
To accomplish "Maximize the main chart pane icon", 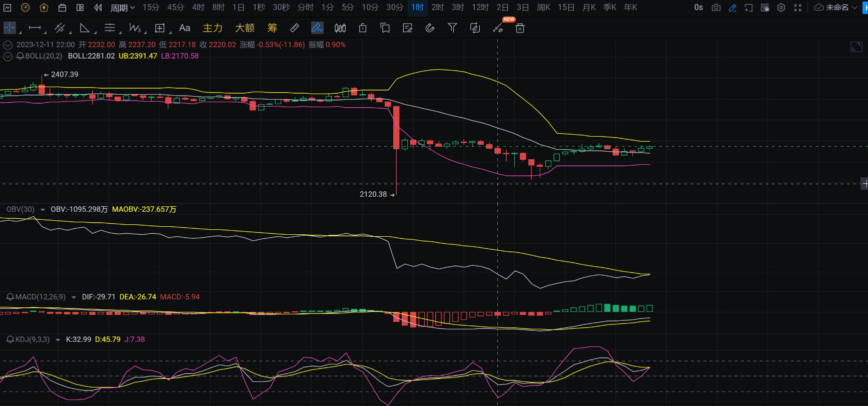I will point(856,47).
